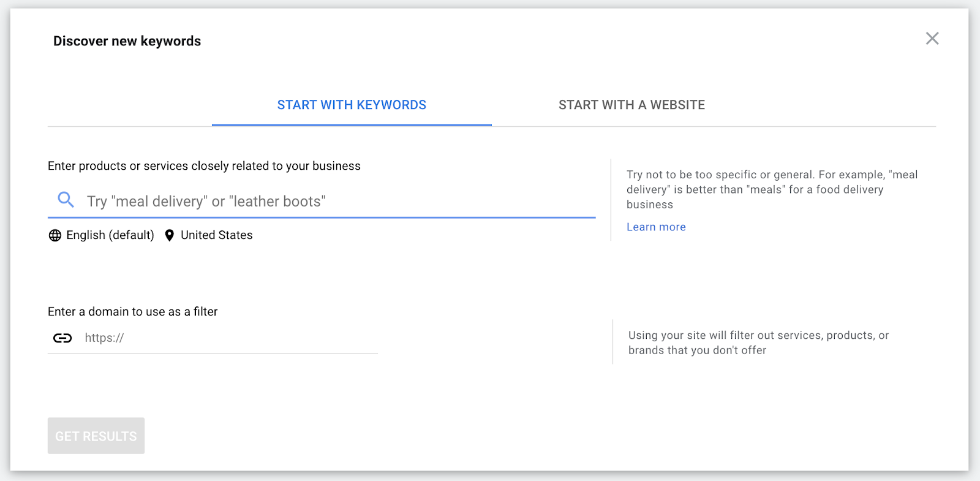Viewport: 980px width, 481px height.
Task: Click the 'Enter products or services' label
Action: point(204,166)
